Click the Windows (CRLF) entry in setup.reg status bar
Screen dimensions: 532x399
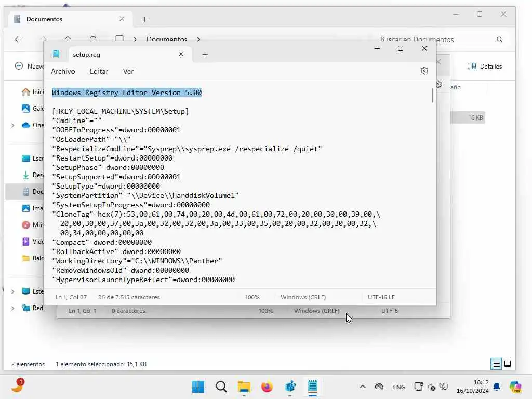click(x=303, y=297)
